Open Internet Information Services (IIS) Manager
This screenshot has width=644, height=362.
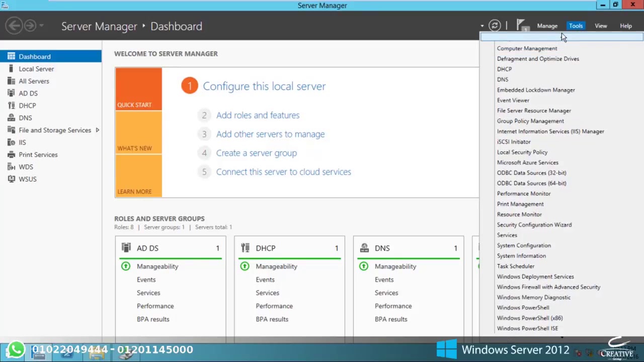tap(550, 131)
